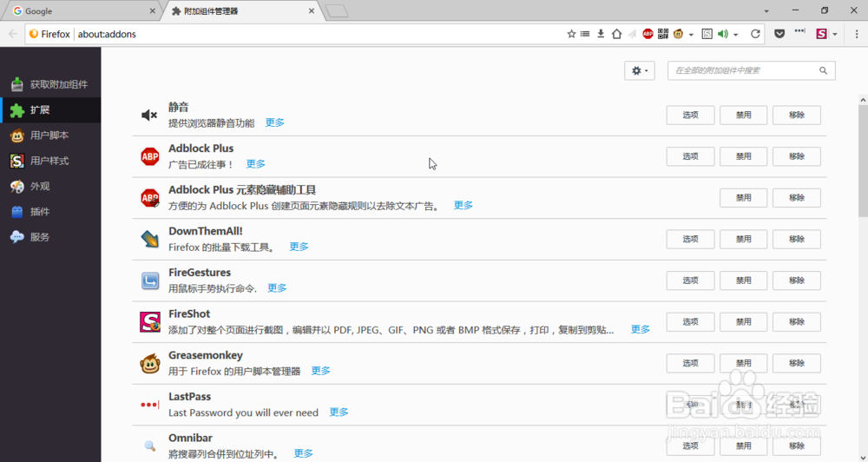
Task: Open 插件 in the sidebar
Action: 50,212
